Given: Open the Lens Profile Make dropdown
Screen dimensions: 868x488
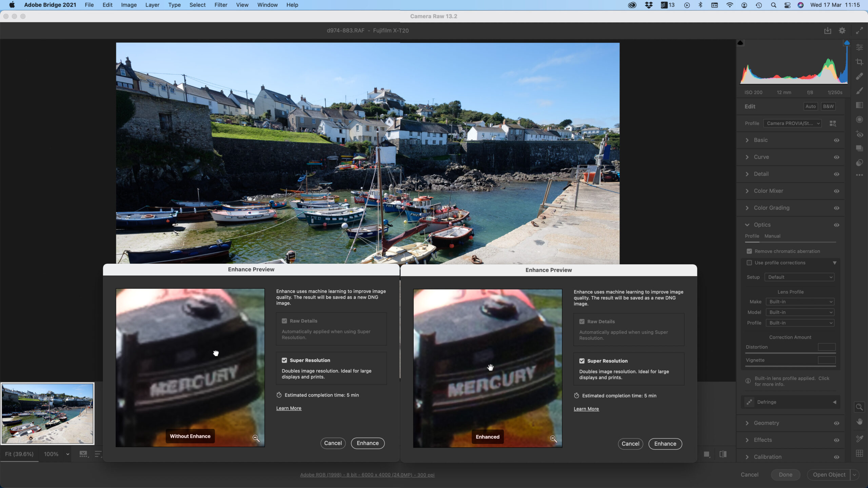Looking at the screenshot, I should 799,302.
